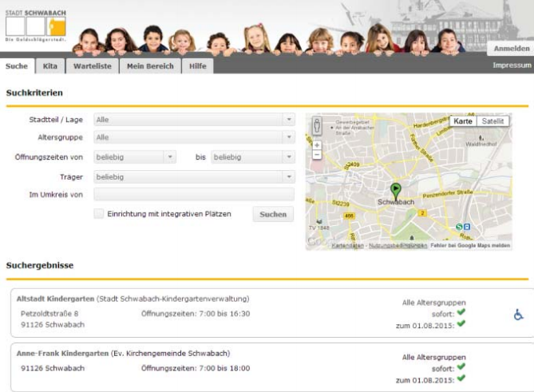Enable integrative Plätze checkbox
Viewport: 534px width, 392px height.
point(99,214)
